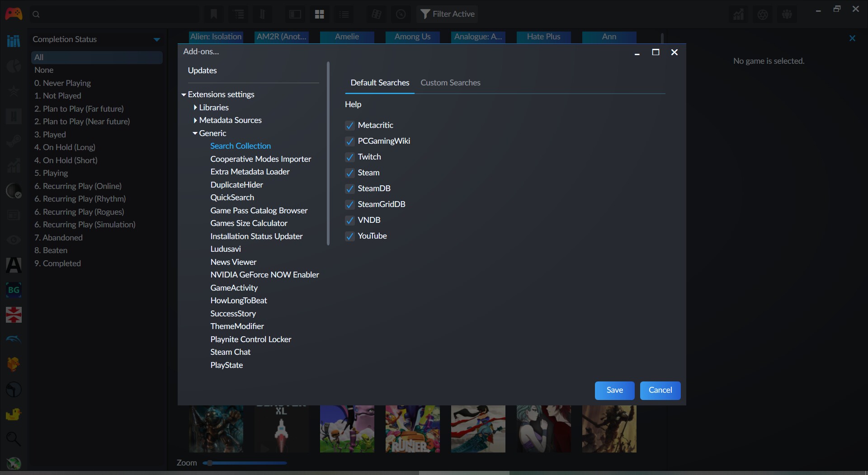This screenshot has width=868, height=475.
Task: Switch main window to grid view icon
Action: click(x=320, y=14)
